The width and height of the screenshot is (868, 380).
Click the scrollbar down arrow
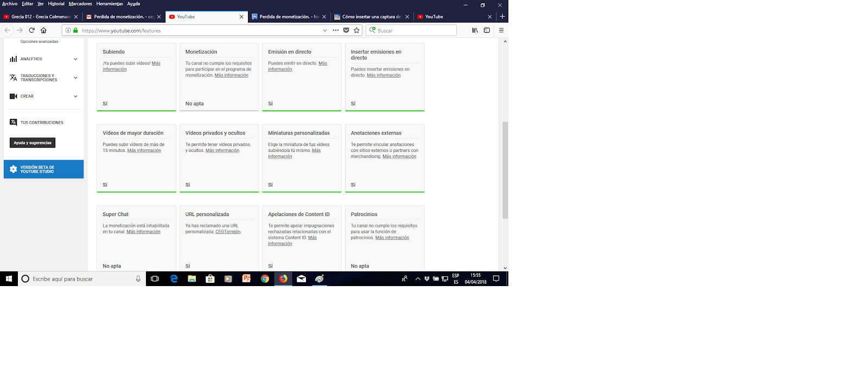click(505, 268)
